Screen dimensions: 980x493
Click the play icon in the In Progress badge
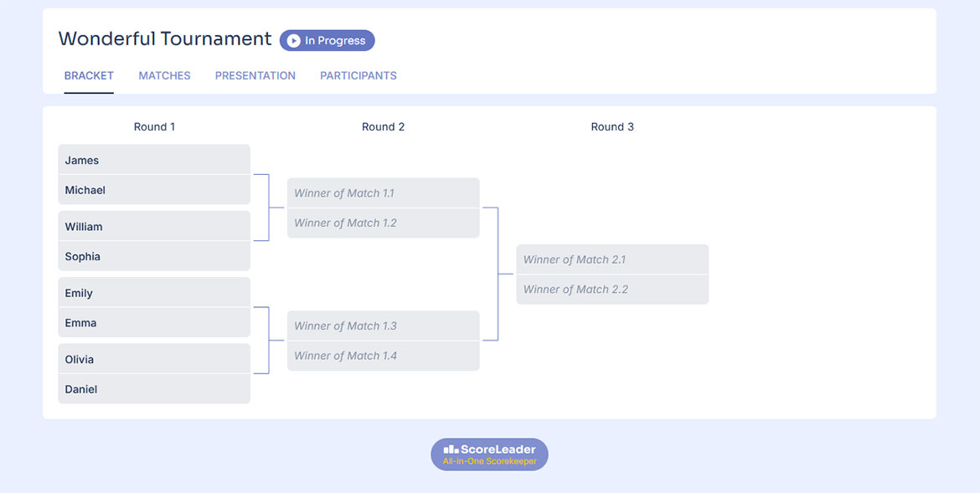(294, 40)
